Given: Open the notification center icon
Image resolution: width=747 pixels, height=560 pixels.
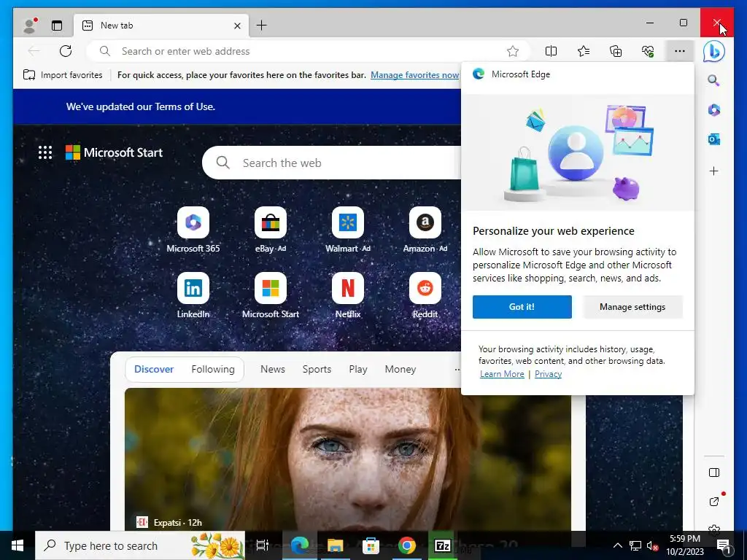Looking at the screenshot, I should tap(724, 545).
